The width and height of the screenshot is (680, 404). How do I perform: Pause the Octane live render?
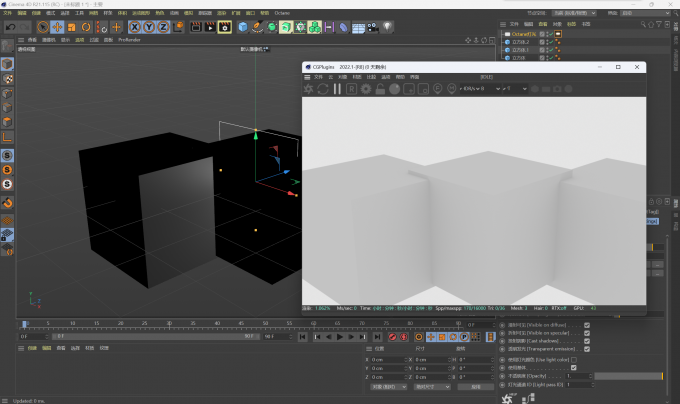[337, 89]
